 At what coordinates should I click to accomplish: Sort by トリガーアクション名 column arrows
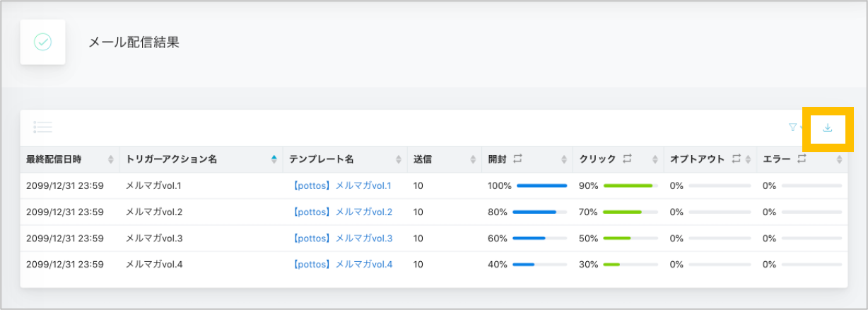(274, 159)
